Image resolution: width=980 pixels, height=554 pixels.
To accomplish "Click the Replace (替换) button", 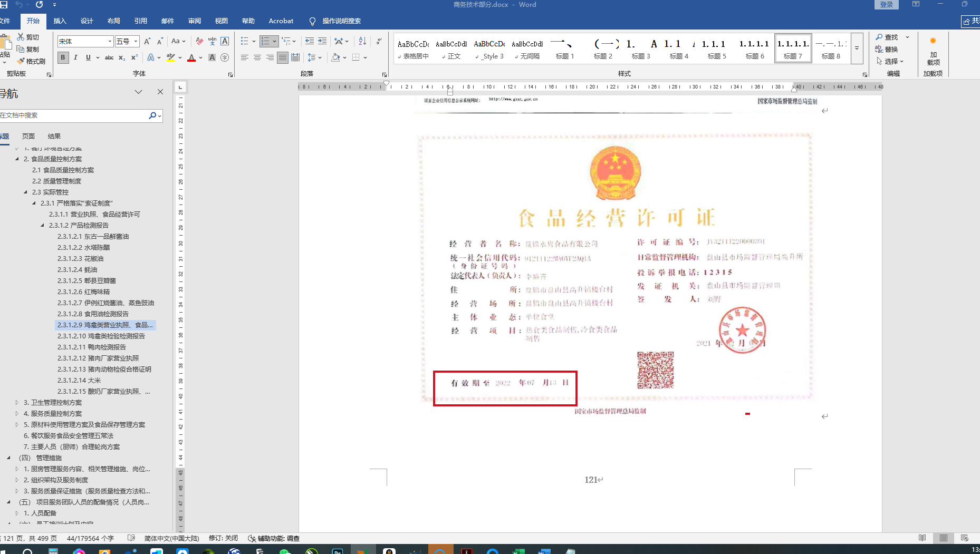I will 887,49.
